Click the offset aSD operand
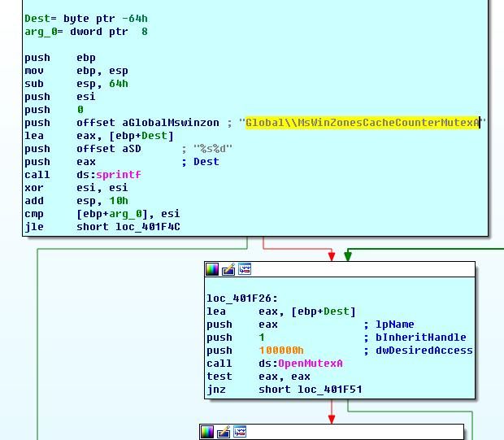Image resolution: width=504 pixels, height=440 pixels. coord(109,149)
